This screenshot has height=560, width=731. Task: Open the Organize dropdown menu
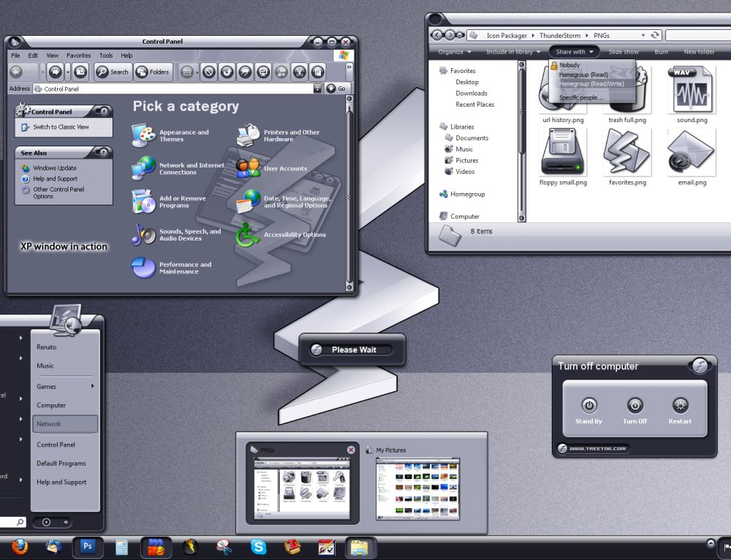(455, 52)
